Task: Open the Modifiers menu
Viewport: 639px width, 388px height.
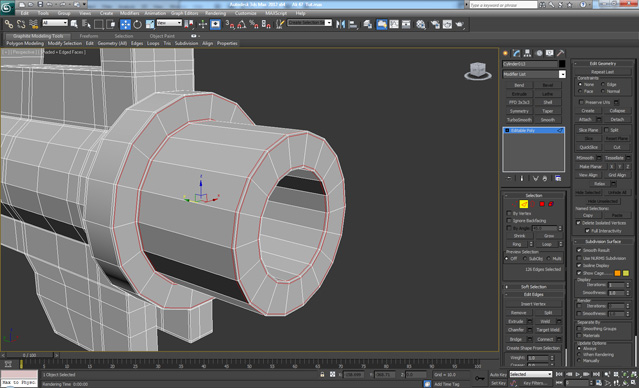Action: coord(130,13)
